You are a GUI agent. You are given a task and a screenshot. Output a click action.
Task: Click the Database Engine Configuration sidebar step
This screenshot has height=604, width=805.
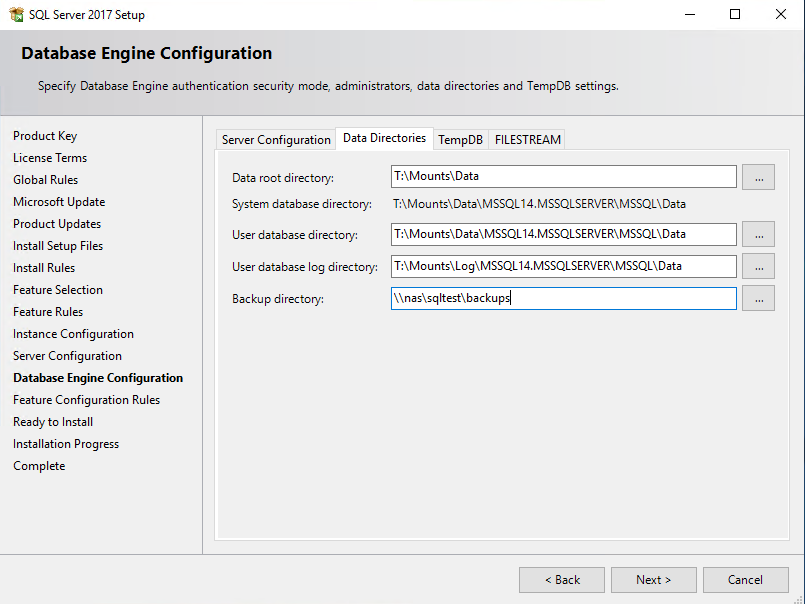tap(98, 378)
